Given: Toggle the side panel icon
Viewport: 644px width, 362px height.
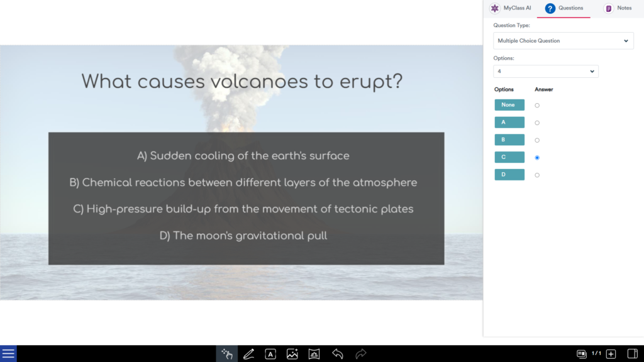Looking at the screenshot, I should [x=633, y=353].
